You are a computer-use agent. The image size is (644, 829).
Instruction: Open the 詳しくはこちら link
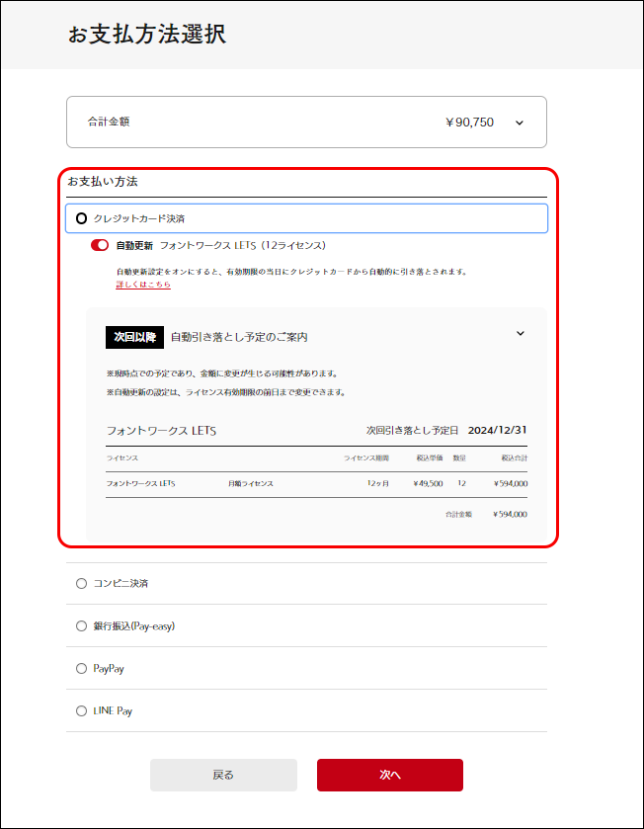tap(143, 285)
